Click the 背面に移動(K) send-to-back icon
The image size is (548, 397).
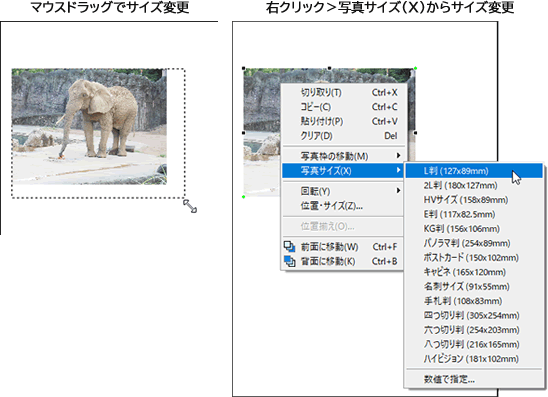click(x=289, y=261)
